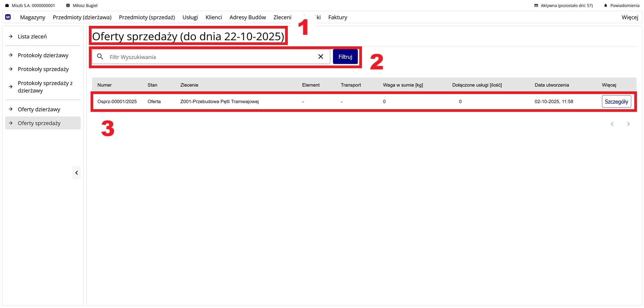Click the blue M app logo
This screenshot has width=644, height=308.
[8, 17]
